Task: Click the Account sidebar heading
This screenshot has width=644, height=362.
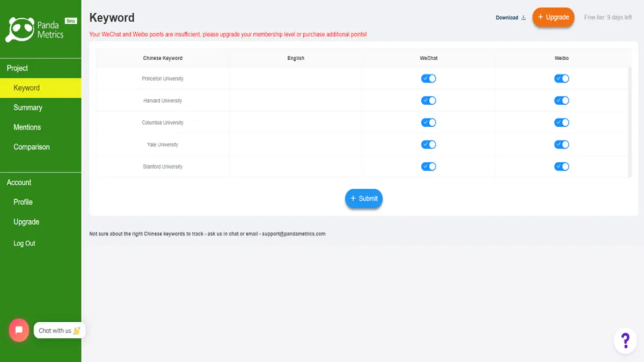Action: [19, 183]
